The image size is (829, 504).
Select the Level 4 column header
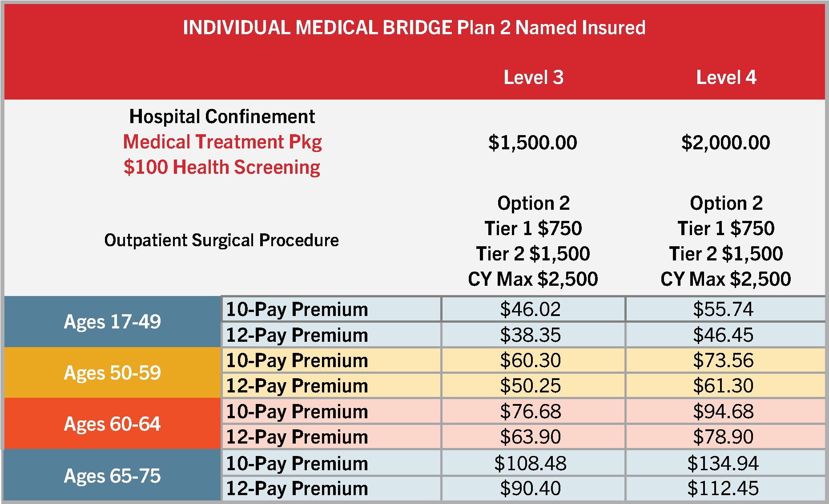[x=726, y=77]
